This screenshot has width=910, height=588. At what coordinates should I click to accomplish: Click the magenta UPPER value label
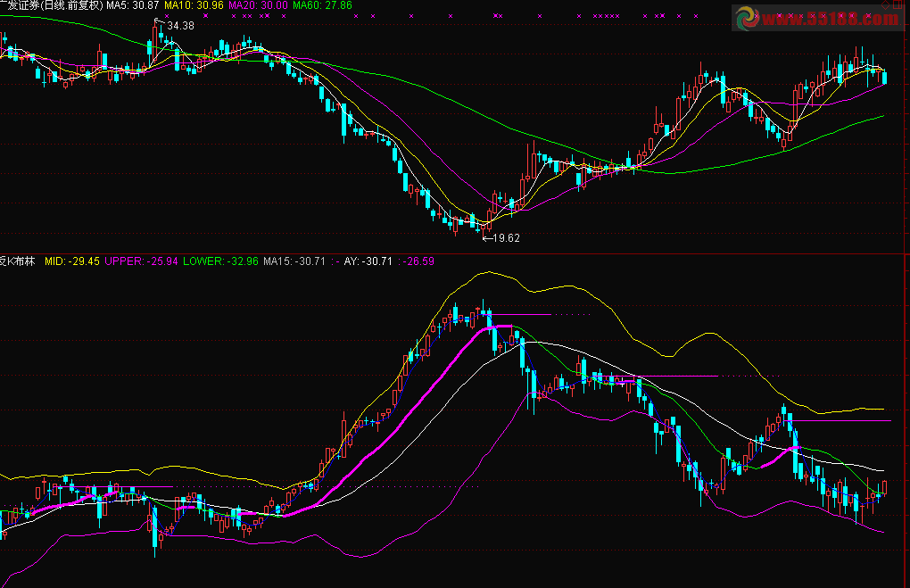141,261
